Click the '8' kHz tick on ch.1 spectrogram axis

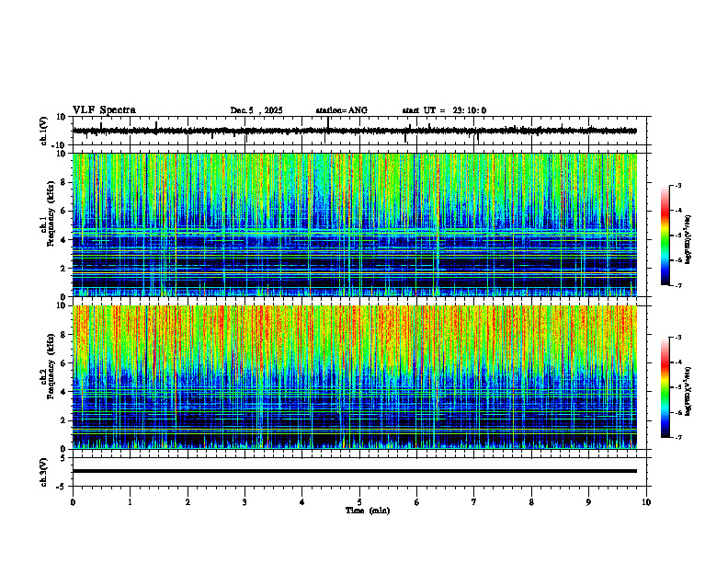coord(63,182)
